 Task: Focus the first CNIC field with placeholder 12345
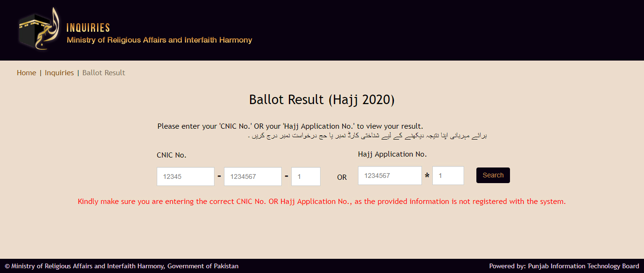[x=186, y=176]
